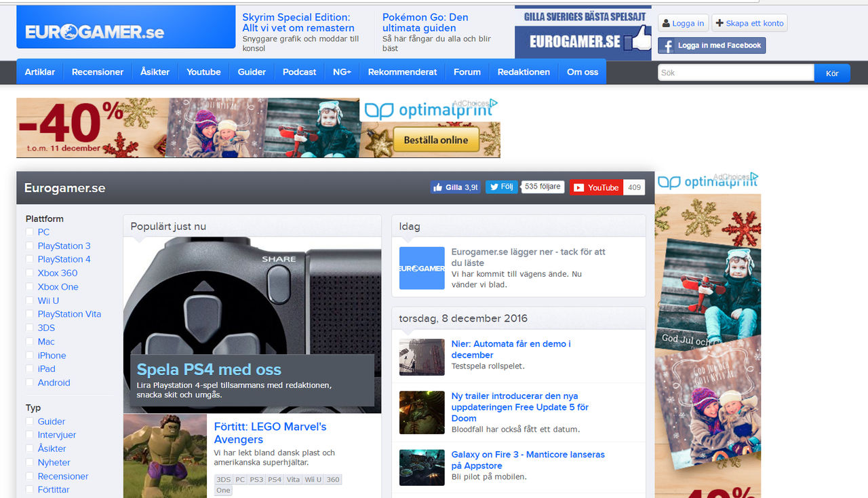Open the Forum section in the navigation
868x498 pixels.
pyautogui.click(x=467, y=71)
